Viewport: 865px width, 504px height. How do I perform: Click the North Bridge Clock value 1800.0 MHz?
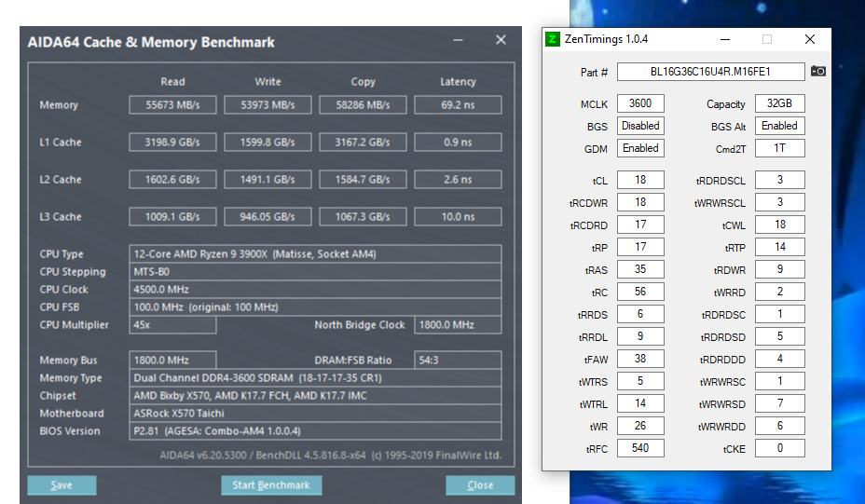coord(458,325)
